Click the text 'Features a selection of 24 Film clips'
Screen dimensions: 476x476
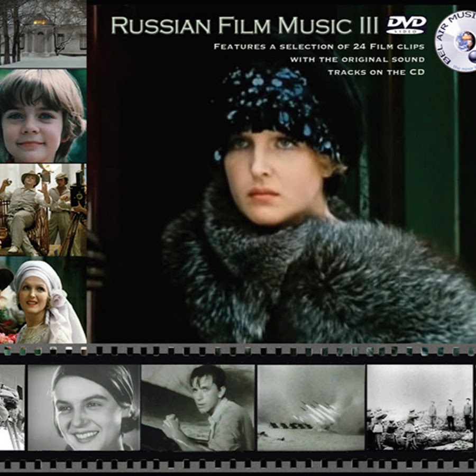[x=319, y=47]
